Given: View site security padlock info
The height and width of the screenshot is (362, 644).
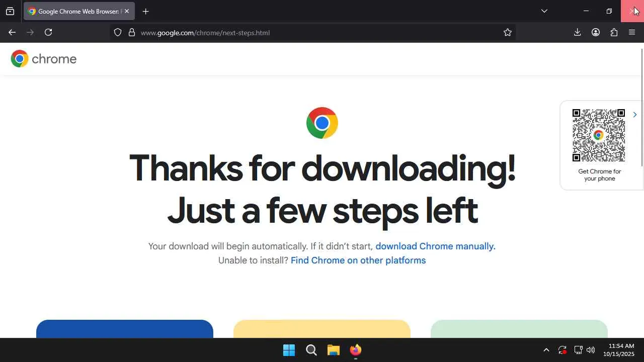Looking at the screenshot, I should 132,32.
